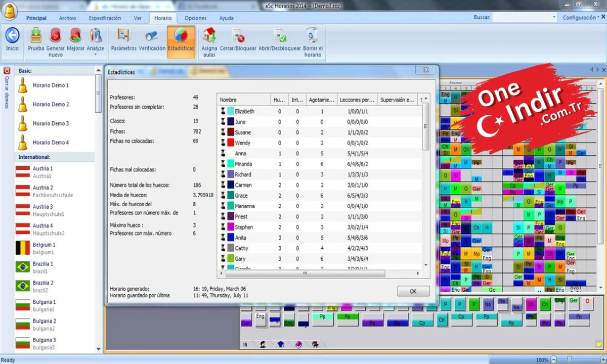Select Austria 2 Fachberufsschule demo

(x=55, y=191)
